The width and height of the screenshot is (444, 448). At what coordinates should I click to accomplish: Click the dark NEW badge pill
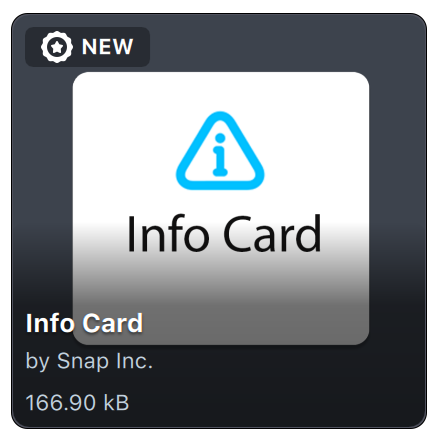click(87, 47)
